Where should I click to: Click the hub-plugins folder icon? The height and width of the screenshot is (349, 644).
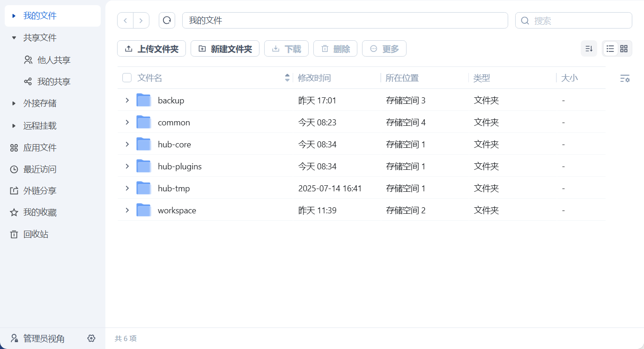[143, 166]
